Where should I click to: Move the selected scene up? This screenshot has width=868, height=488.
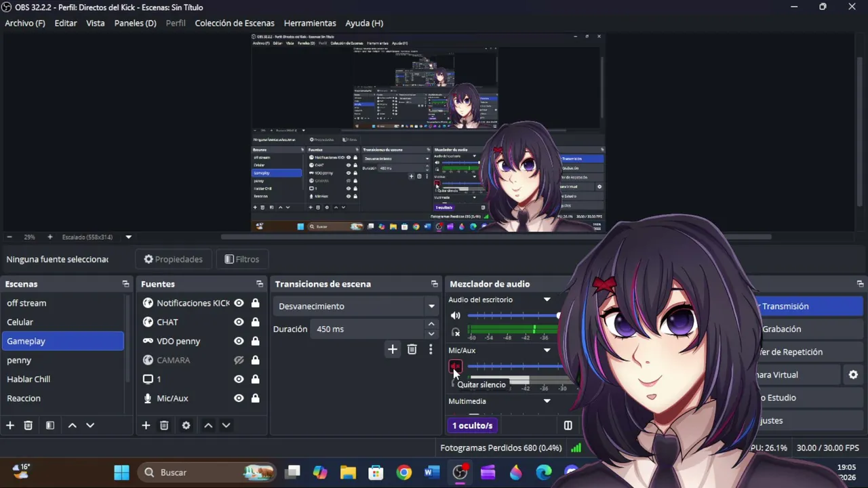pos(72,426)
